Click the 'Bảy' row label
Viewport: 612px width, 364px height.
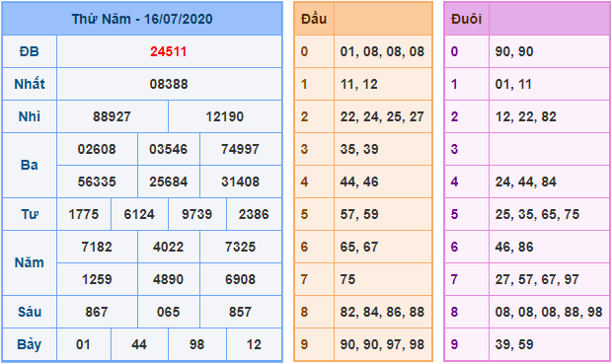(x=30, y=344)
